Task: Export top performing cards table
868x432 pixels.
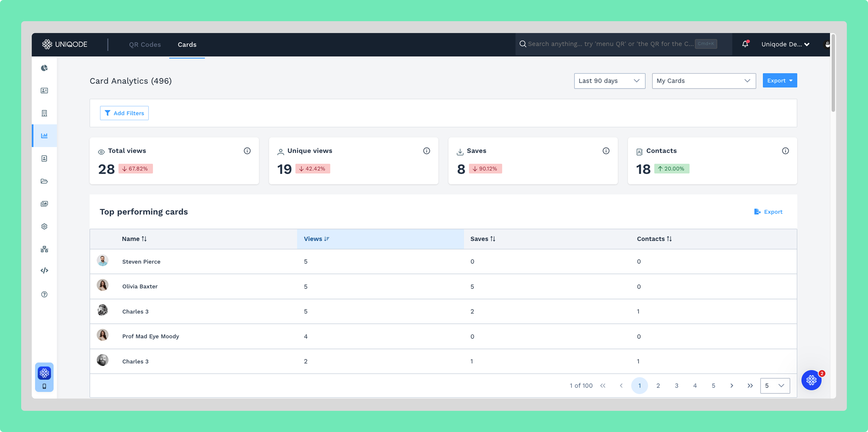Action: click(768, 212)
